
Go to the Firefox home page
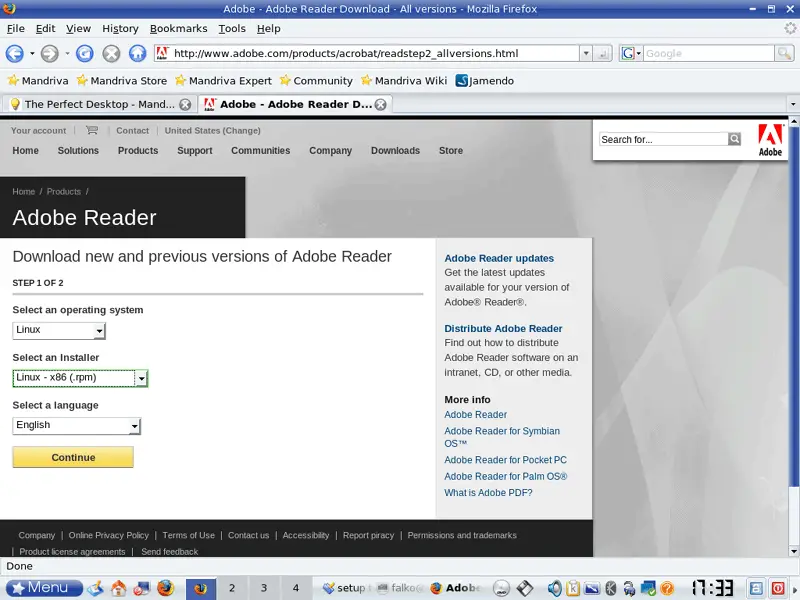click(x=137, y=53)
